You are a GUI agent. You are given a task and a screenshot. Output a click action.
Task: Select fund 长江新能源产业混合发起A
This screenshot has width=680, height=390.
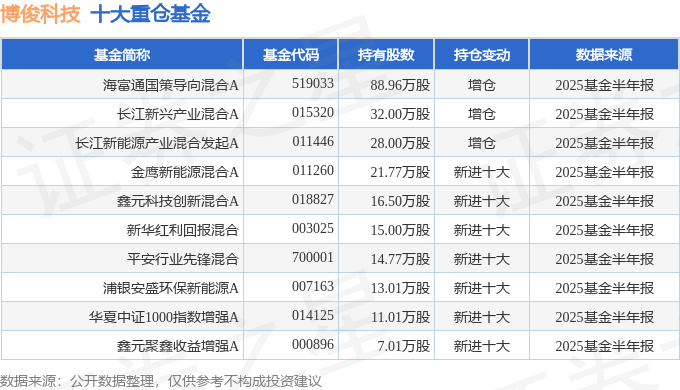click(x=157, y=143)
